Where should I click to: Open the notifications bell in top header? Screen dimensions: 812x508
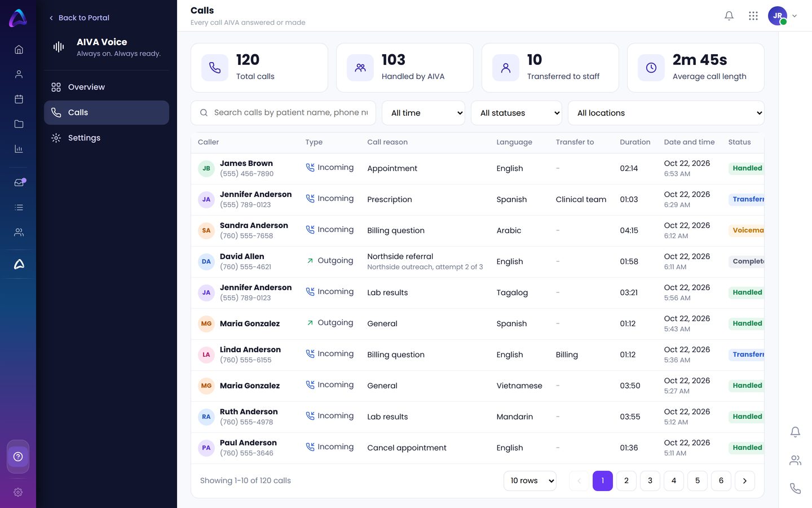point(729,16)
